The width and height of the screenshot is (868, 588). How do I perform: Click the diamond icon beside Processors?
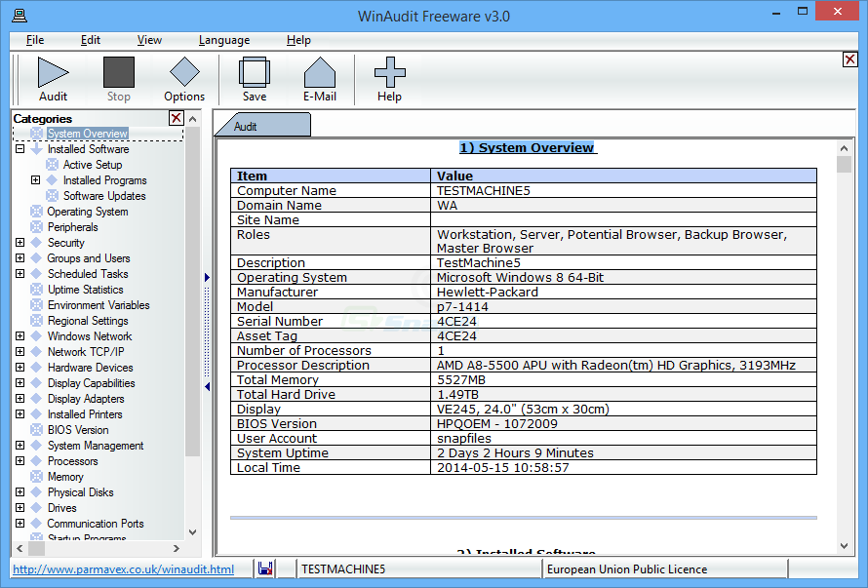(36, 460)
